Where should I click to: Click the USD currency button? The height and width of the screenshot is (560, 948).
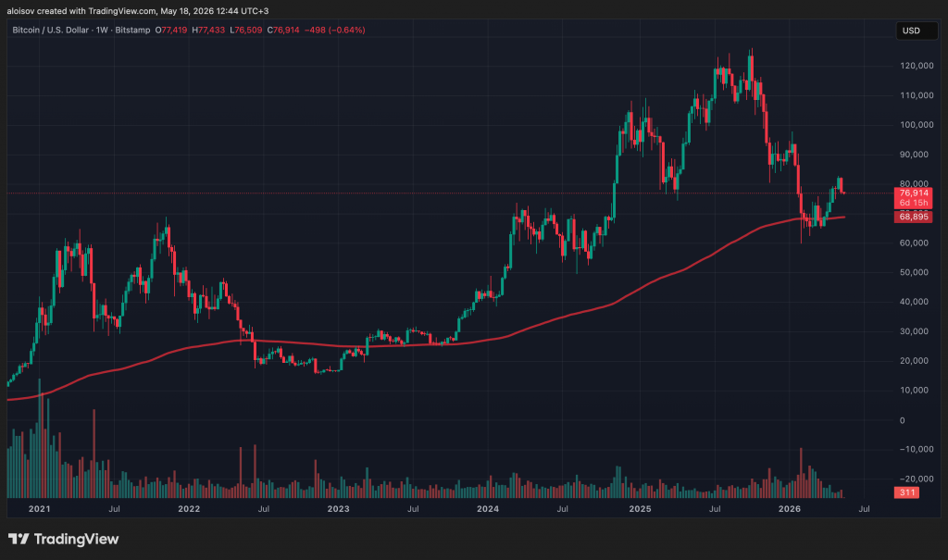(916, 31)
